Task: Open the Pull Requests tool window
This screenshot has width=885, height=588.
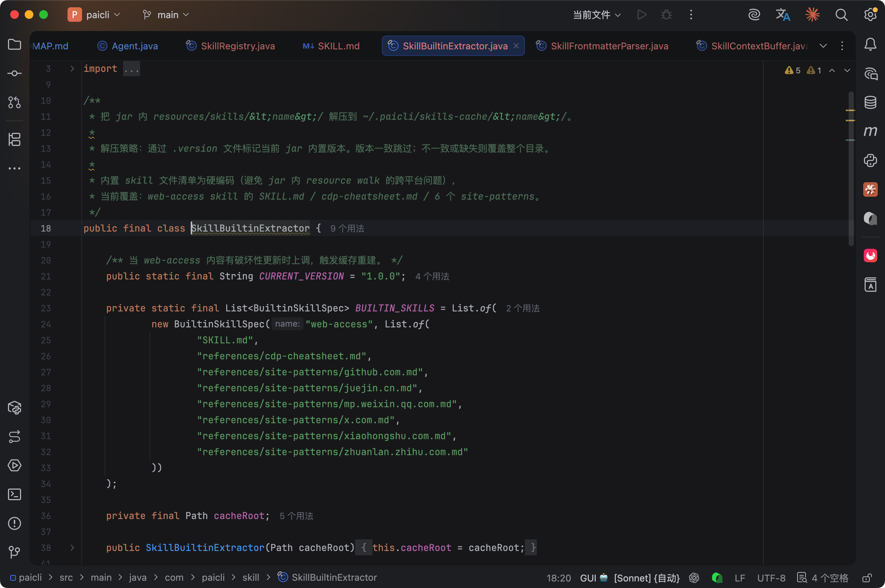Action: pyautogui.click(x=14, y=102)
